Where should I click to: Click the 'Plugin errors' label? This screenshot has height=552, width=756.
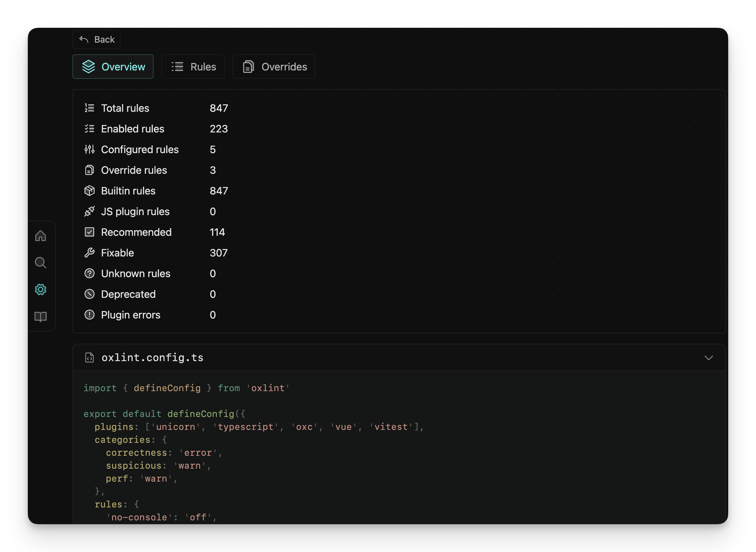point(130,316)
